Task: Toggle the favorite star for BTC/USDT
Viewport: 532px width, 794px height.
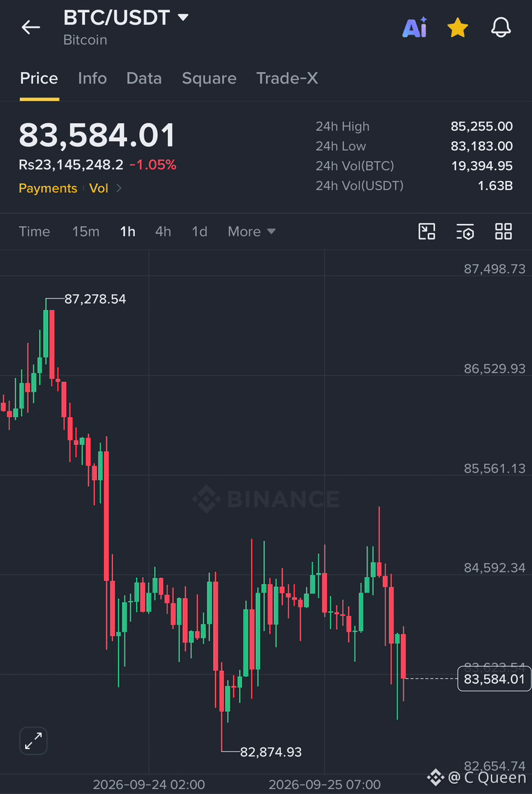Action: point(458,28)
